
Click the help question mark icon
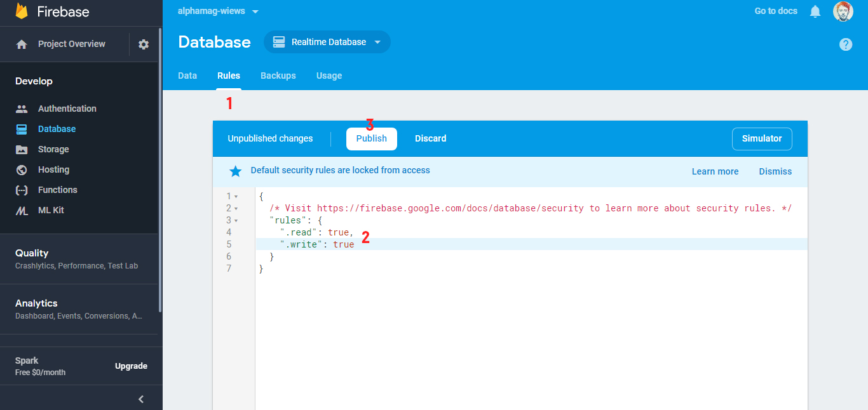coord(846,44)
